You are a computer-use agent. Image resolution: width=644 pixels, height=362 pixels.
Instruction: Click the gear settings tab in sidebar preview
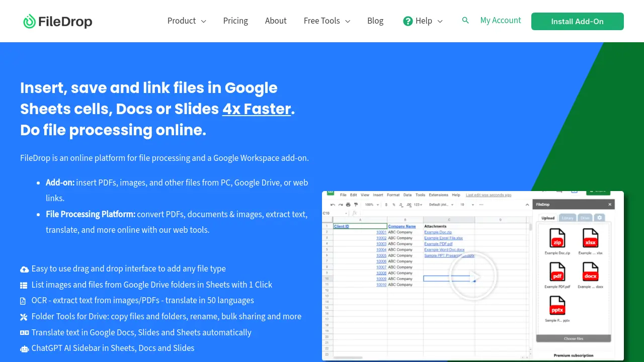(599, 218)
